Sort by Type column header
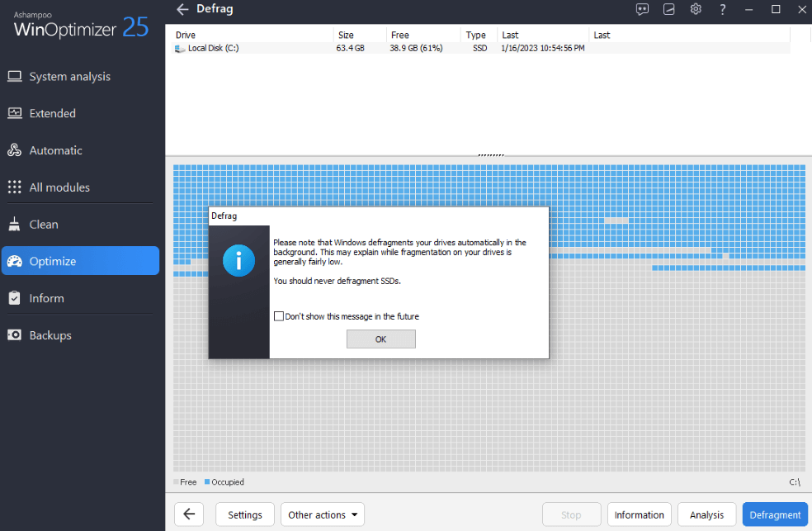Screen dimensions: 812x531 click(x=479, y=35)
